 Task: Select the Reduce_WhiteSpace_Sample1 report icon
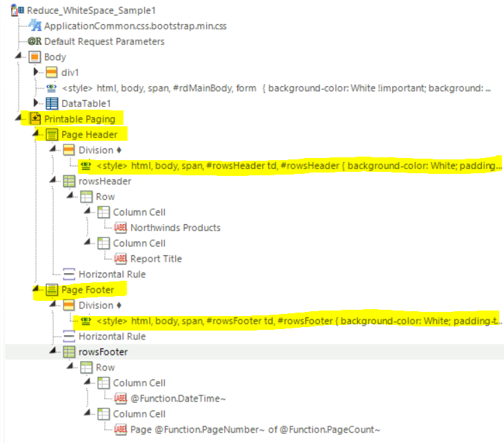point(17,10)
